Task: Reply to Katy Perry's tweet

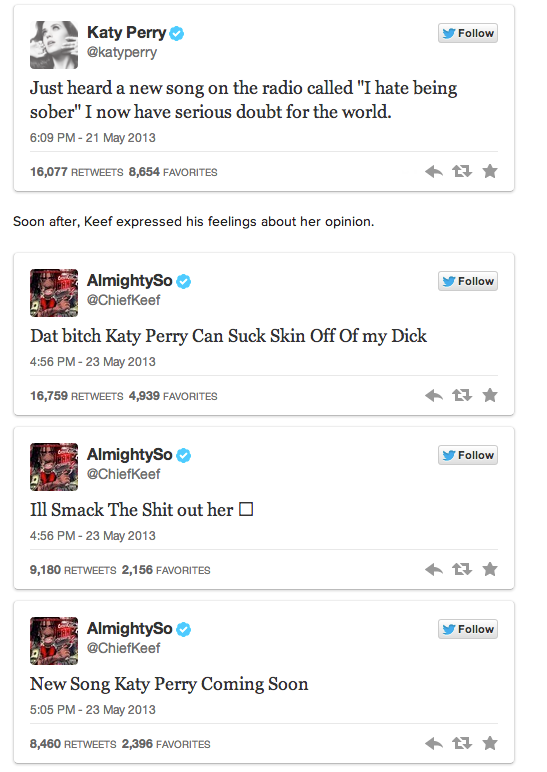Action: pos(434,171)
